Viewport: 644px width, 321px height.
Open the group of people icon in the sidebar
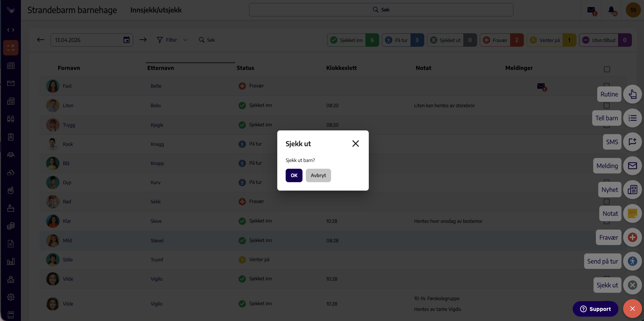click(x=11, y=155)
